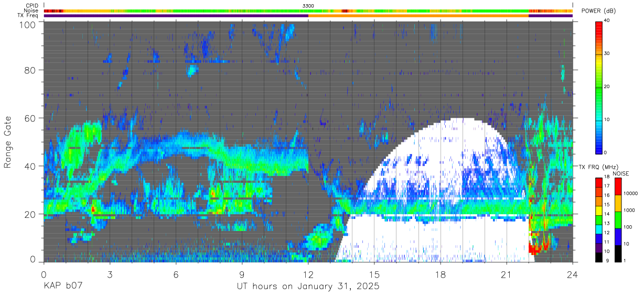Viewport: 644px width, 297px height.
Task: Select the noise level color legend bar
Action: pyautogui.click(x=618, y=219)
